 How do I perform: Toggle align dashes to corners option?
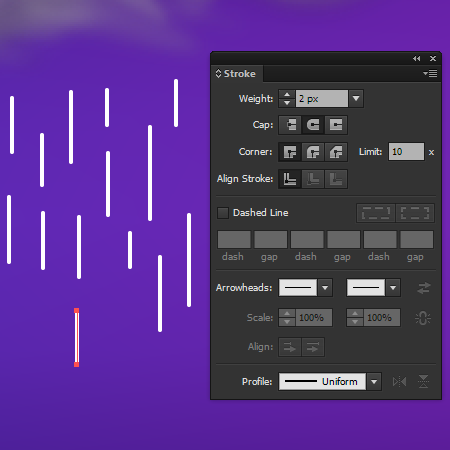click(x=415, y=213)
